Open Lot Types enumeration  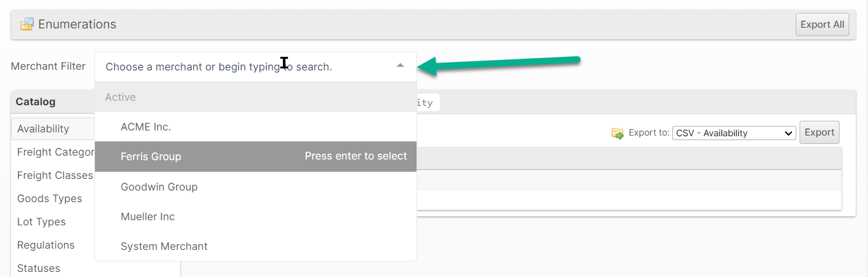41,222
